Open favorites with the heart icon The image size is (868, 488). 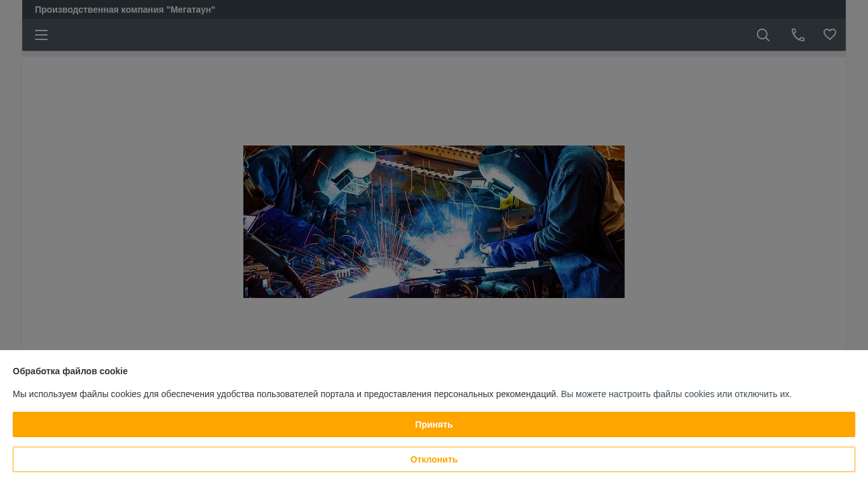[x=830, y=35]
